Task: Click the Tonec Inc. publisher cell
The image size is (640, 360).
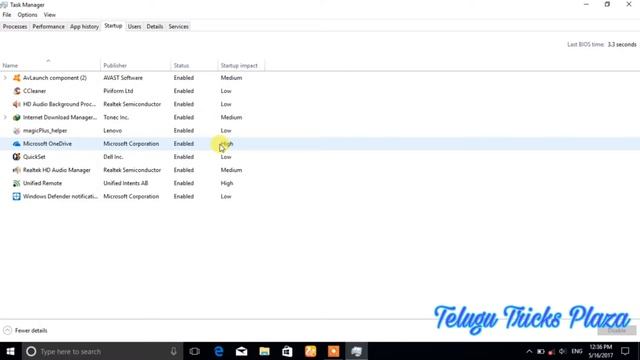Action: click(116, 117)
